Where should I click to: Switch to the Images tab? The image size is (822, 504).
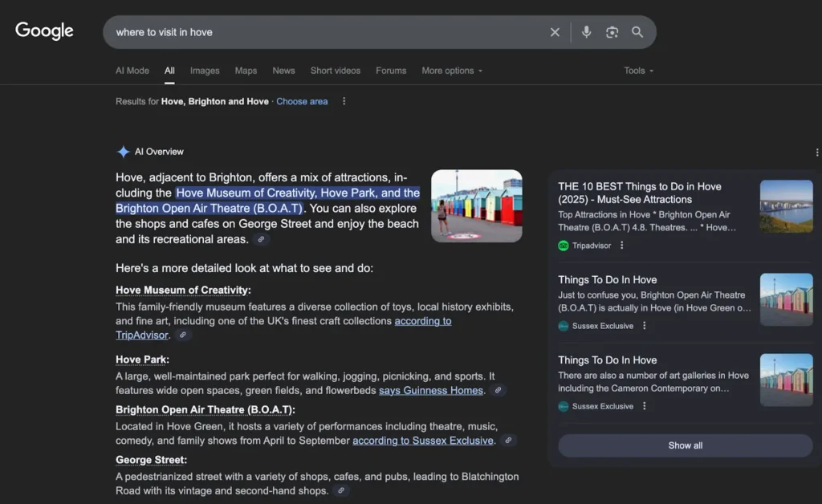pos(205,71)
